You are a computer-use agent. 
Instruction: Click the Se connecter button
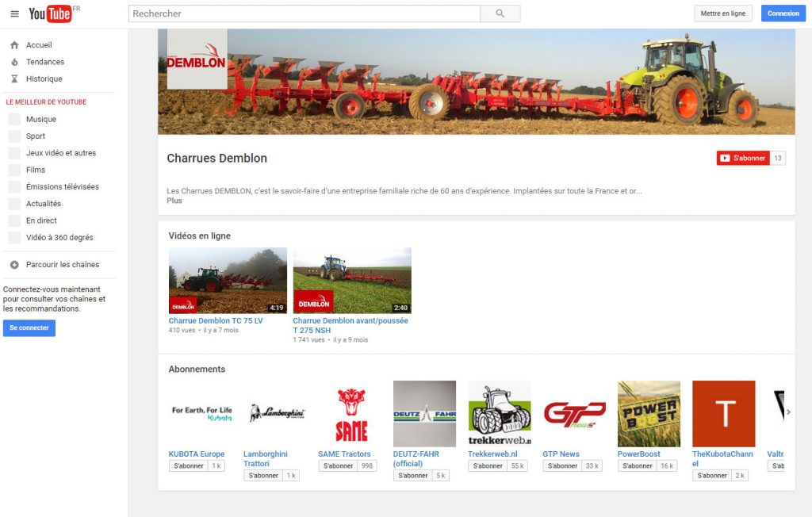pyautogui.click(x=29, y=328)
